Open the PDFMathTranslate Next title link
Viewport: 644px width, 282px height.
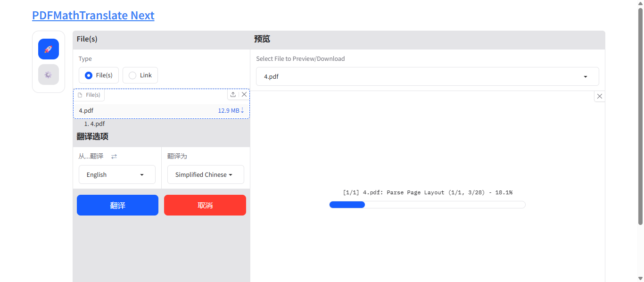coord(93,15)
